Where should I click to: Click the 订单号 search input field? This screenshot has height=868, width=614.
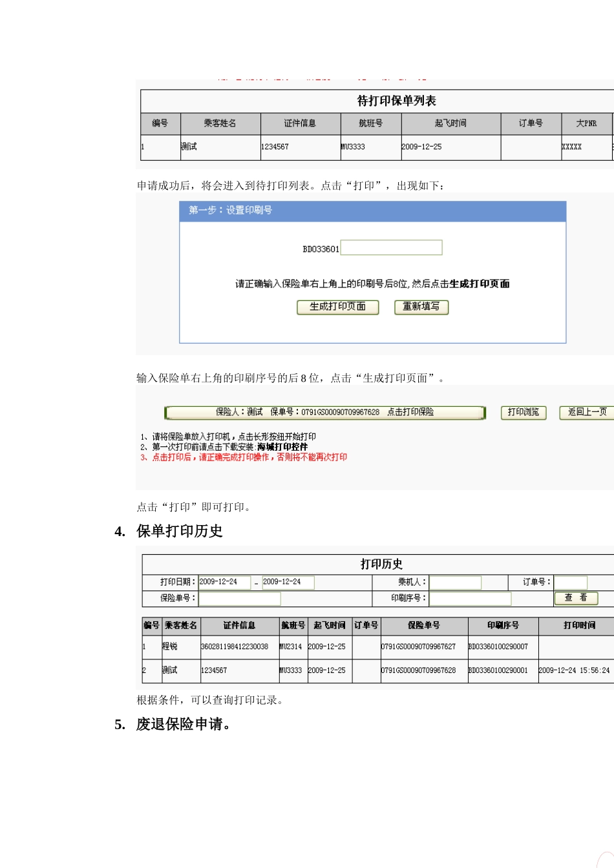570,583
